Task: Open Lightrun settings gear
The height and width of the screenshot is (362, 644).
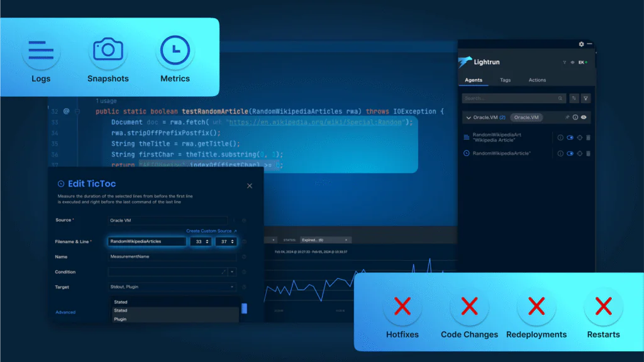Action: click(581, 44)
